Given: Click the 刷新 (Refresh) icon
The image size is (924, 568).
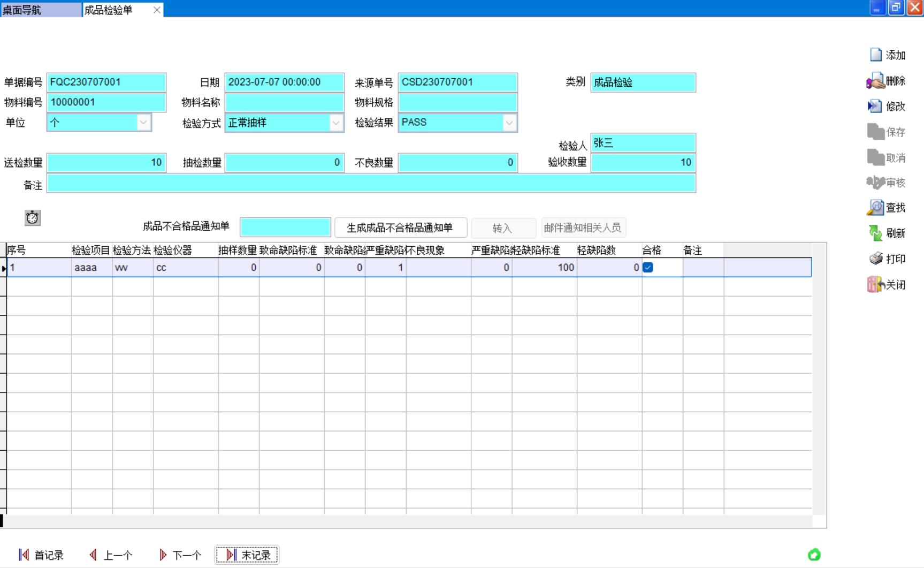Looking at the screenshot, I should pyautogui.click(x=875, y=233).
